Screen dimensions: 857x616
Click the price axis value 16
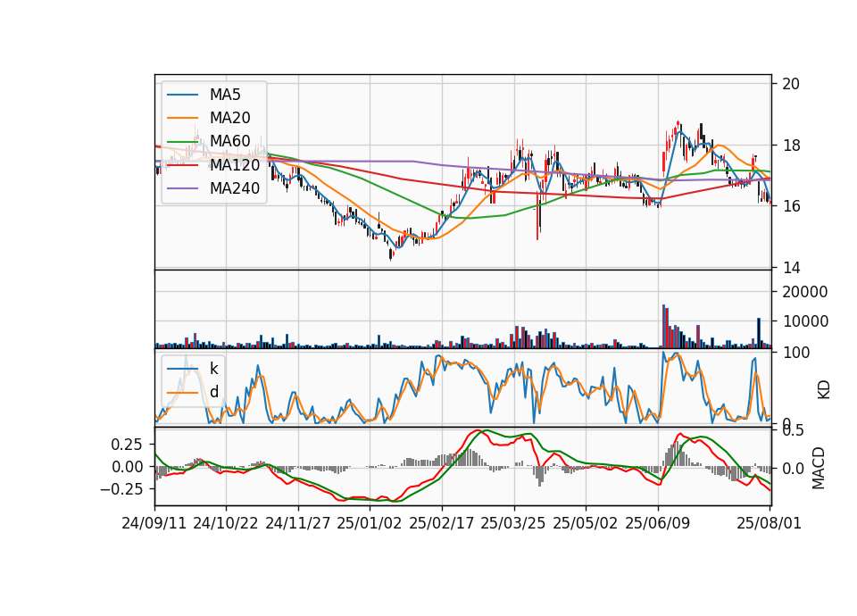pyautogui.click(x=791, y=206)
